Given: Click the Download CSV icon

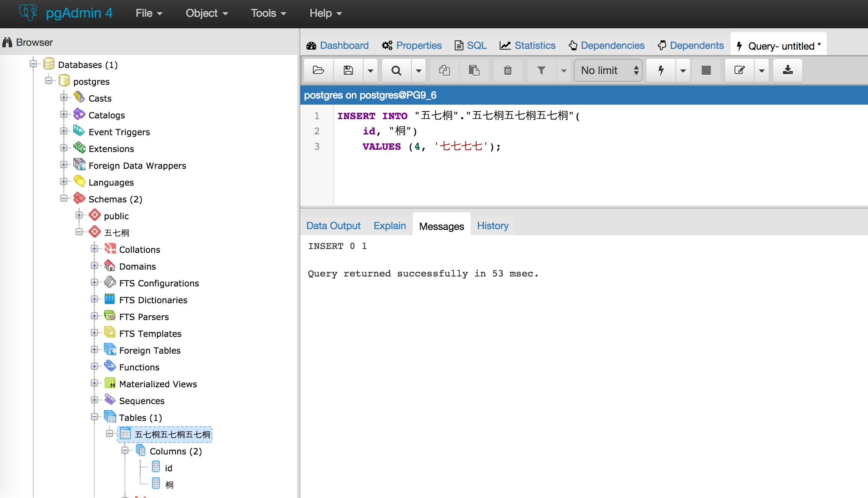Looking at the screenshot, I should pyautogui.click(x=787, y=70).
